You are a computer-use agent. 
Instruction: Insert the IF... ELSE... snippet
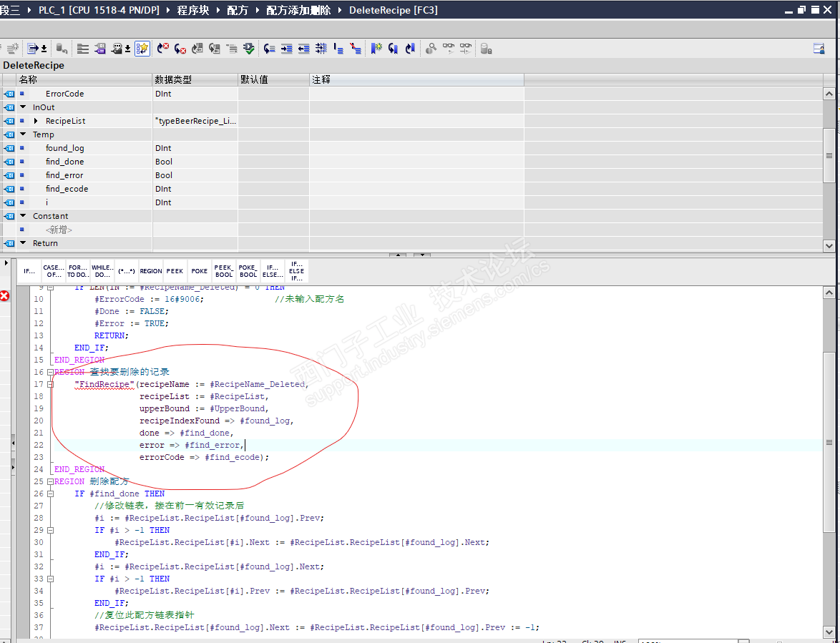[272, 271]
